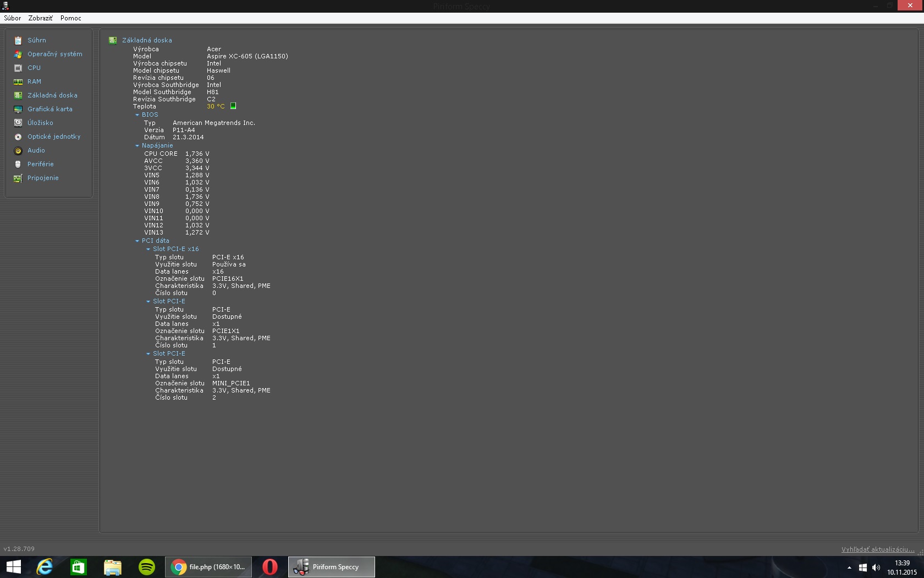Click the CPU CORE voltage row
The image size is (924, 578).
click(177, 154)
